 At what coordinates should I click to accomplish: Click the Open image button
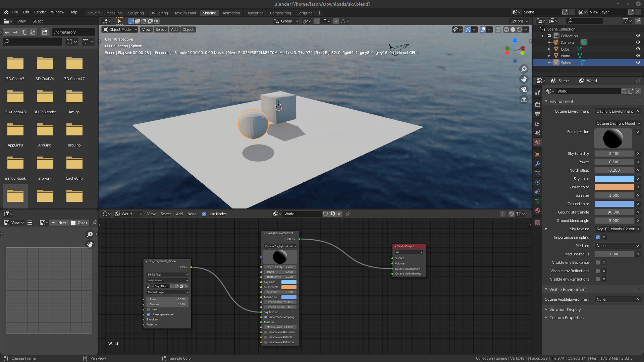click(x=79, y=223)
